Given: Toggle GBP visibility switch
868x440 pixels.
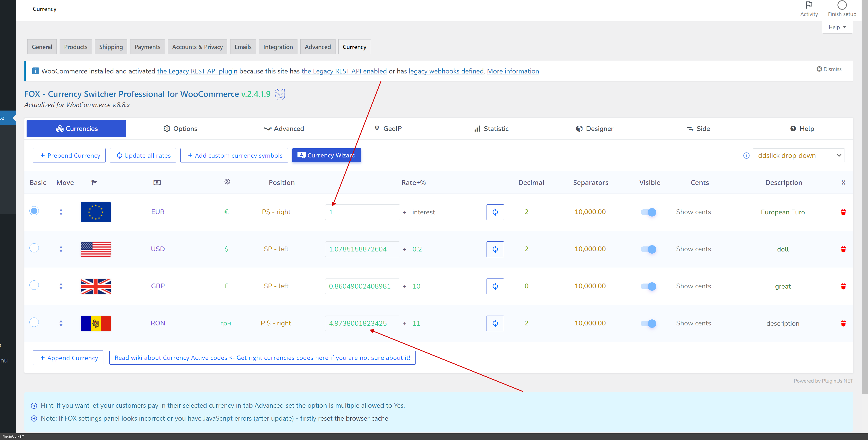Looking at the screenshot, I should [648, 286].
